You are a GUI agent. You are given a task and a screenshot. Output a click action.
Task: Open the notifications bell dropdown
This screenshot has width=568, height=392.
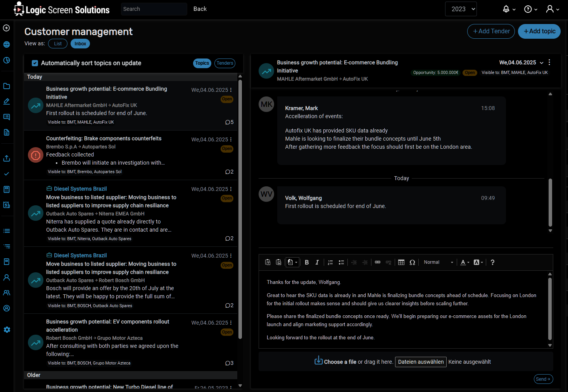509,9
